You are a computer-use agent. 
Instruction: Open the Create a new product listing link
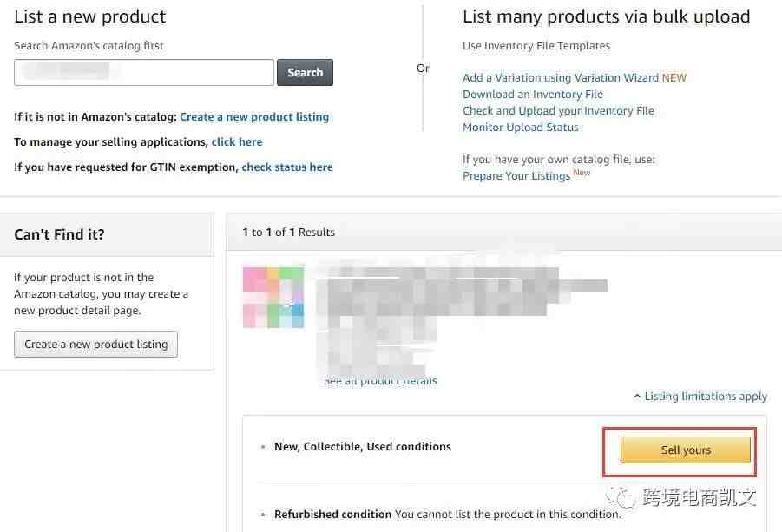point(254,116)
